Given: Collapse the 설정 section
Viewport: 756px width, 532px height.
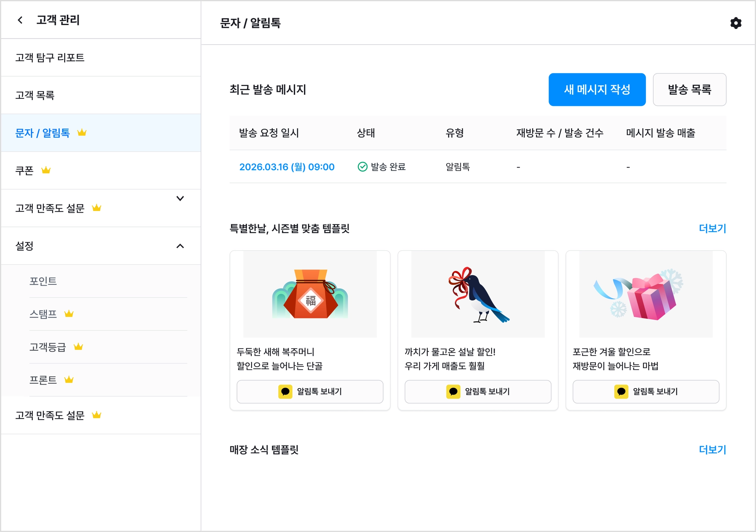Looking at the screenshot, I should 180,246.
